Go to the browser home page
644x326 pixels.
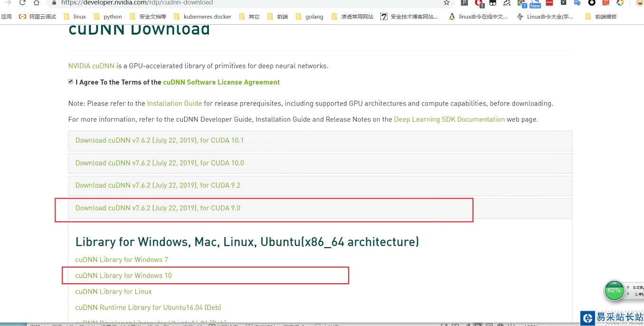[x=37, y=2]
